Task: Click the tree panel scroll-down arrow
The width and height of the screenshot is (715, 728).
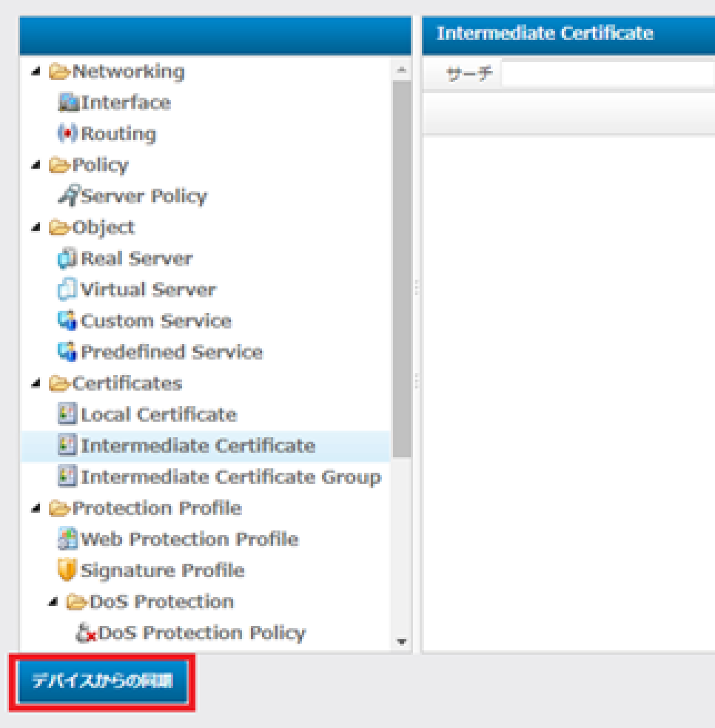Action: tap(402, 641)
